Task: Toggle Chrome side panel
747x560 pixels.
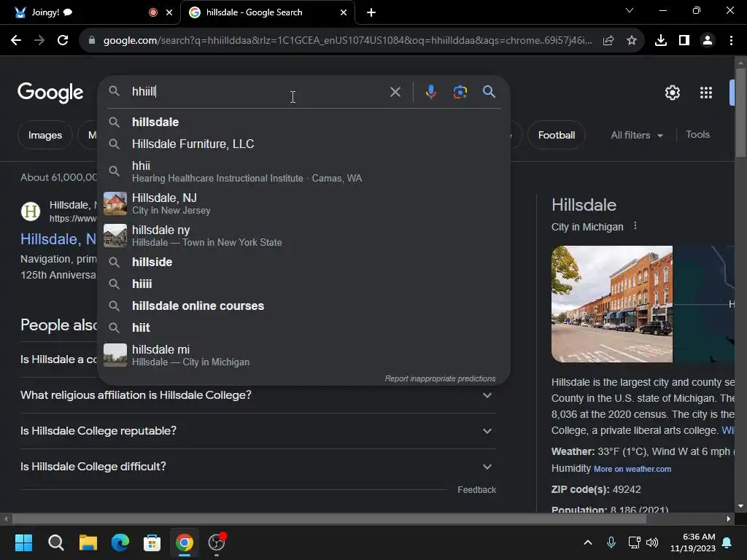Action: coord(684,41)
